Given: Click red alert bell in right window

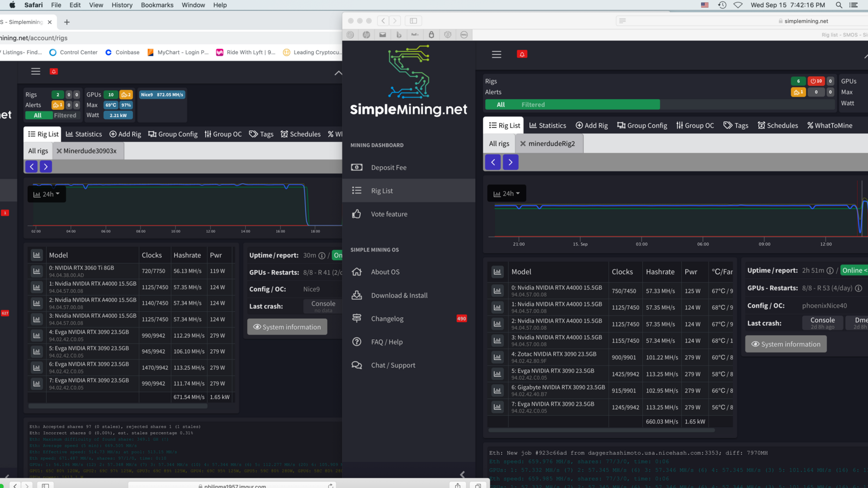Looking at the screenshot, I should 522,54.
